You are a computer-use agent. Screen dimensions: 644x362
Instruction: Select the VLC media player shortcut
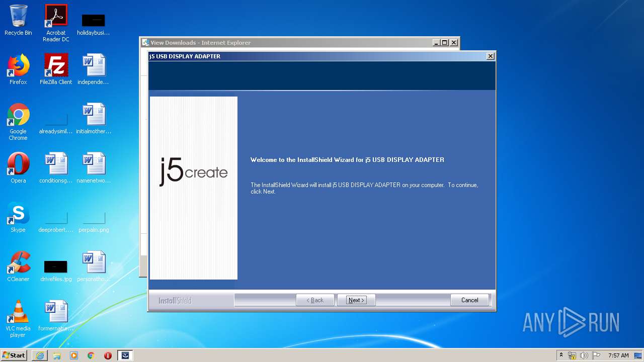coord(18,319)
